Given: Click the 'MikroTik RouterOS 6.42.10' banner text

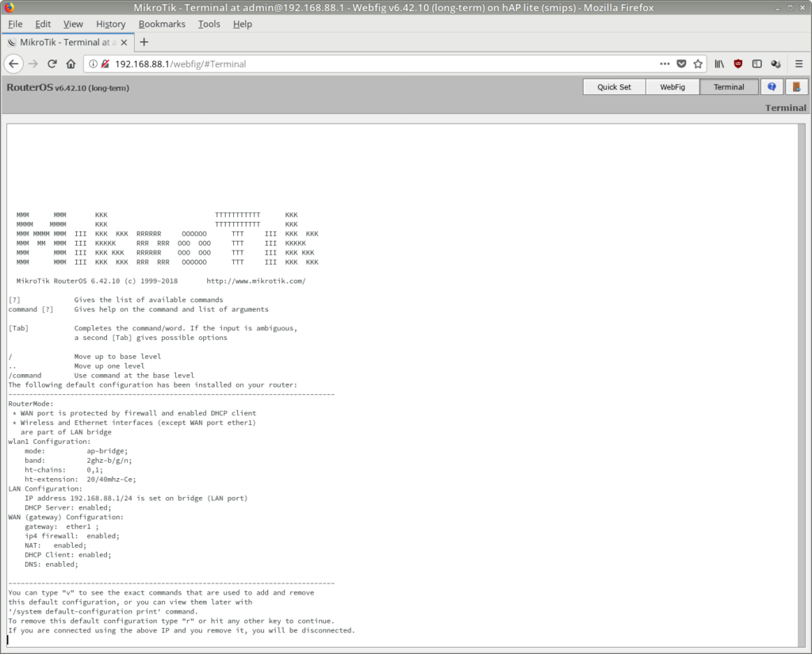Looking at the screenshot, I should coord(68,281).
